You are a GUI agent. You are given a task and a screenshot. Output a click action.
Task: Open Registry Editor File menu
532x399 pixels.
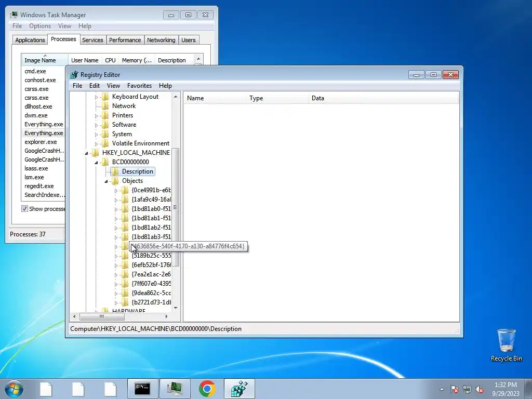tap(77, 86)
